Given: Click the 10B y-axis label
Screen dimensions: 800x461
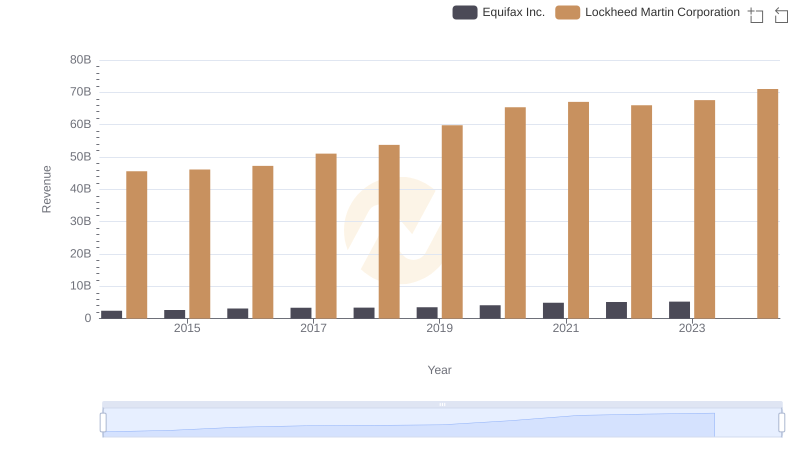Looking at the screenshot, I should pyautogui.click(x=81, y=286).
